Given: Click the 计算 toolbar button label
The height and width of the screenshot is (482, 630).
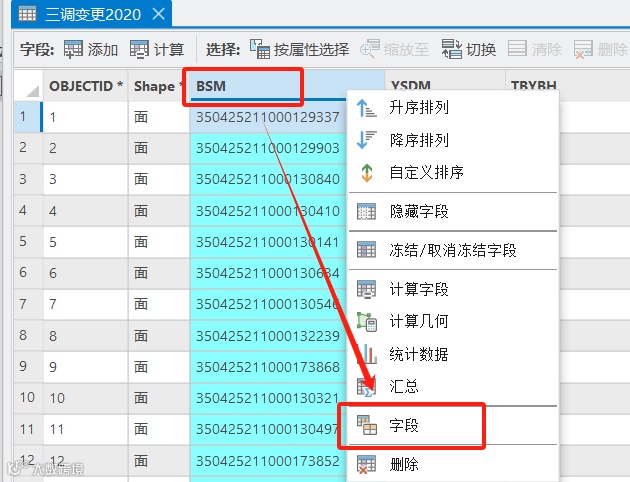Looking at the screenshot, I should [169, 50].
